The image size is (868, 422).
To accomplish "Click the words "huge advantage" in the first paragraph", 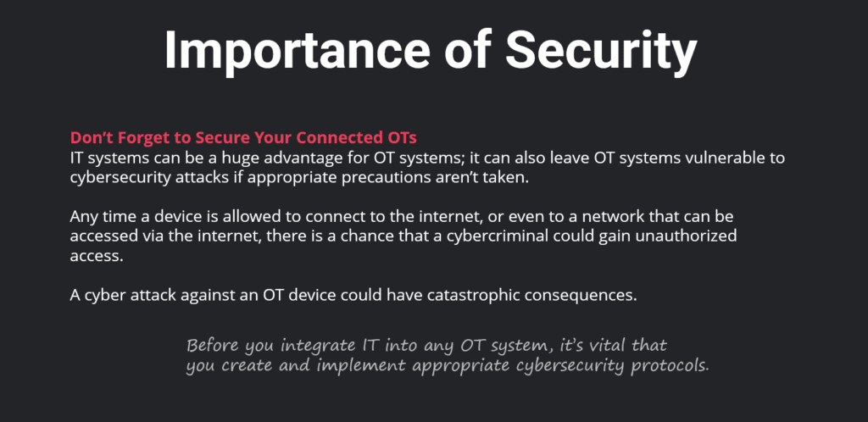I will coord(281,158).
